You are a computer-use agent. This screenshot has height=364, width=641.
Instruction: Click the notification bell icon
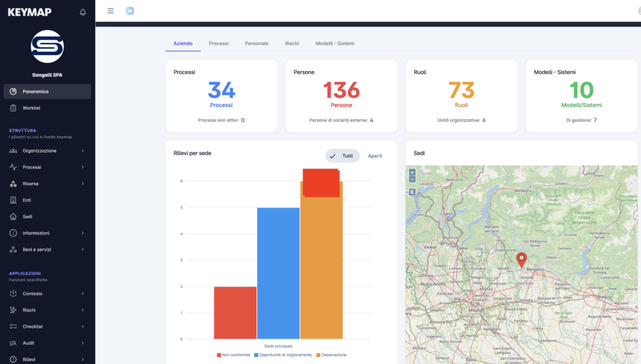(x=83, y=12)
